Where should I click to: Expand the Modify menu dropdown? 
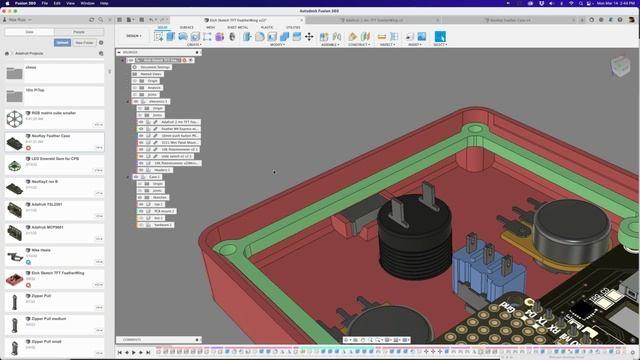[278, 44]
